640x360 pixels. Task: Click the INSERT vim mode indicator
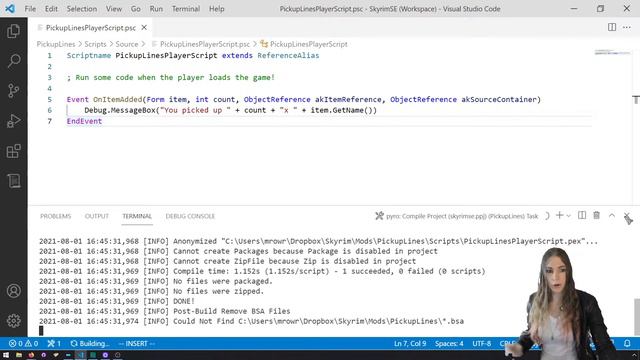pyautogui.click(x=137, y=344)
